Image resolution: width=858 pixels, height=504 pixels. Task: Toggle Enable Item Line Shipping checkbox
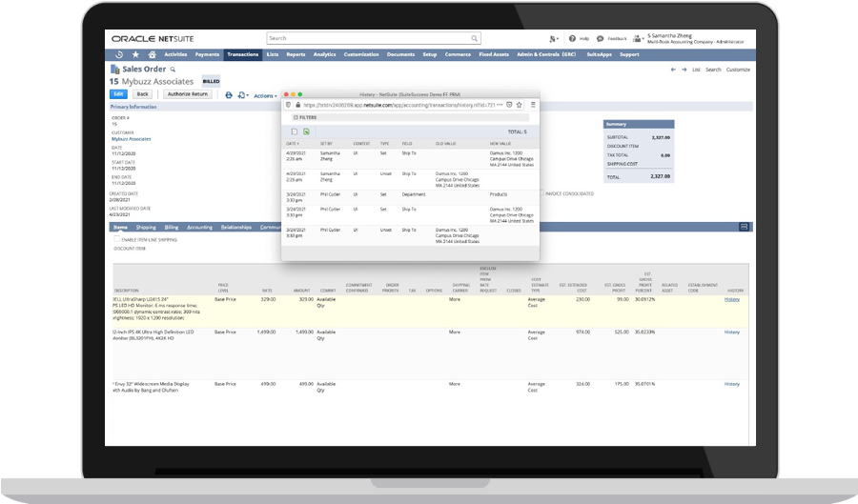point(116,239)
